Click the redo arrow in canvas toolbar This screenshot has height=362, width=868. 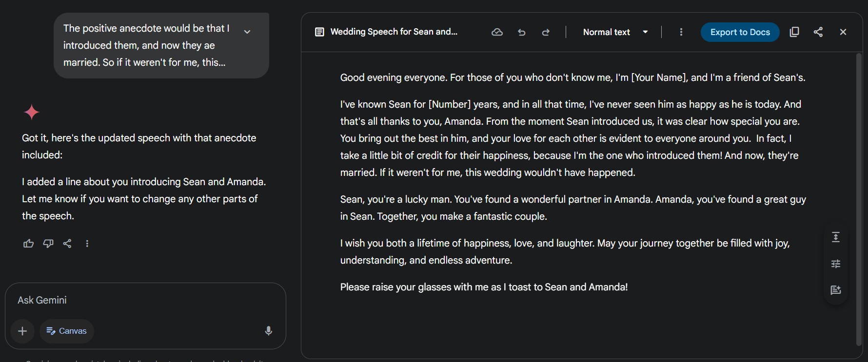546,32
